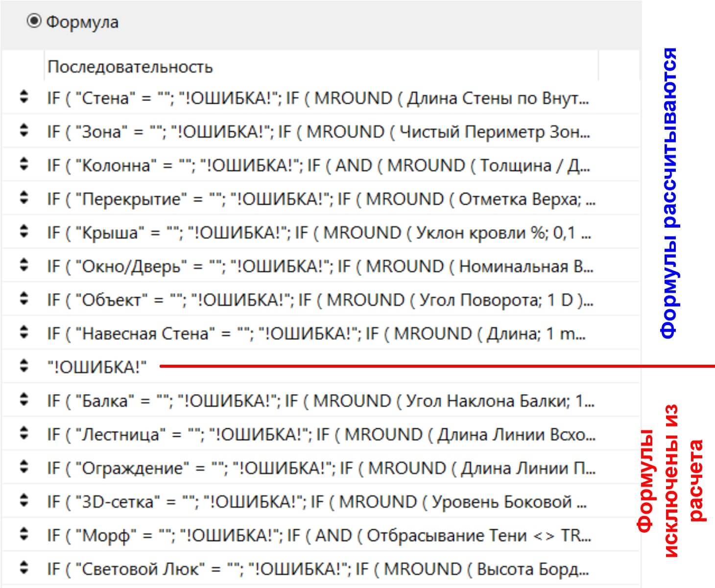Grab reorder handle of the "Объект" row
Viewport: 715px width, 588px height.
click(24, 299)
